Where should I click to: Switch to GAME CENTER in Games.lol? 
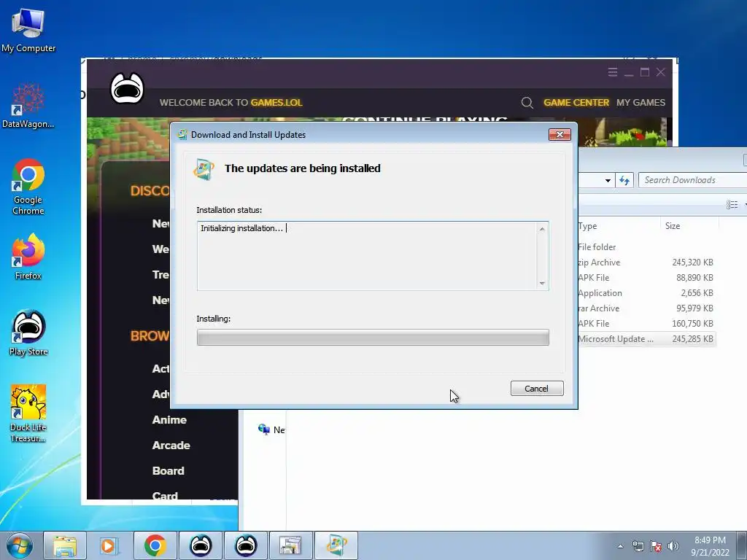point(576,102)
